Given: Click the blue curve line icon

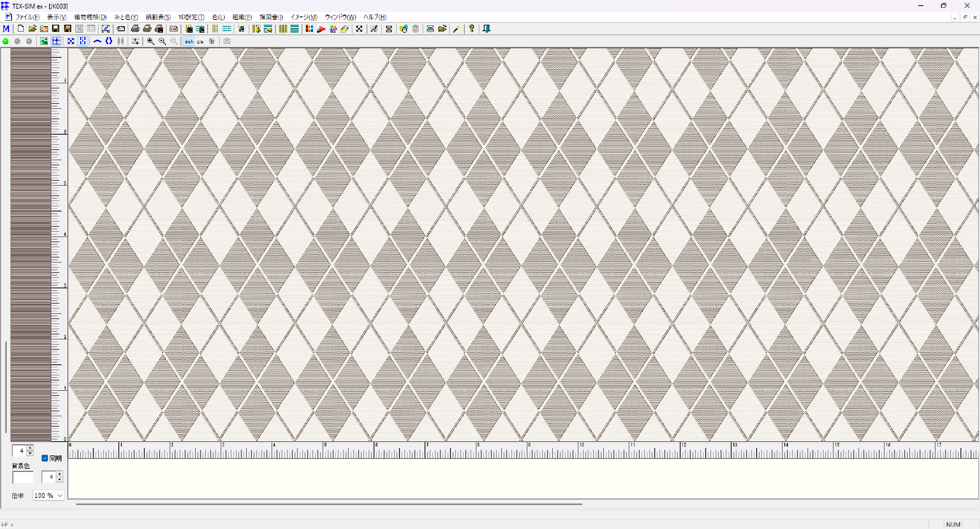Looking at the screenshot, I should (x=97, y=41).
